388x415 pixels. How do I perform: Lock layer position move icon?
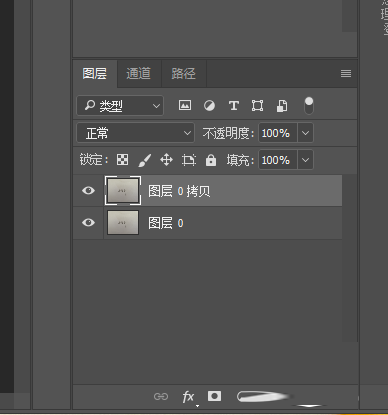click(166, 160)
